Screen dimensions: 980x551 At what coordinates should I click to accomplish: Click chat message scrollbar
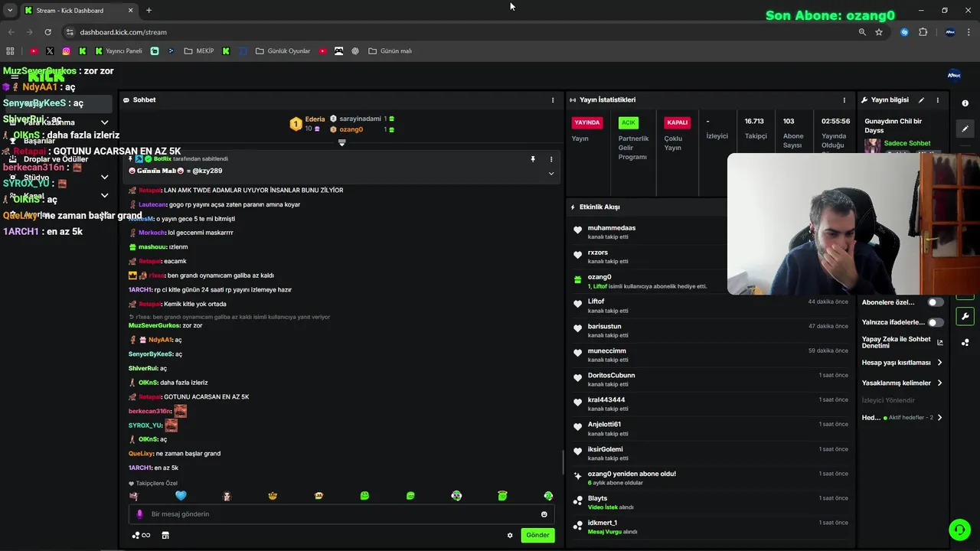tap(563, 462)
